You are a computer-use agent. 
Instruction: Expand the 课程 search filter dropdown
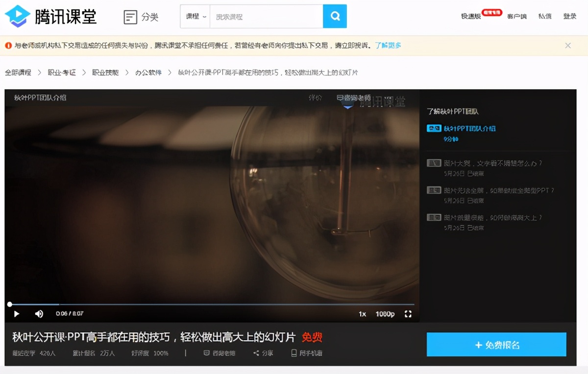pos(195,16)
